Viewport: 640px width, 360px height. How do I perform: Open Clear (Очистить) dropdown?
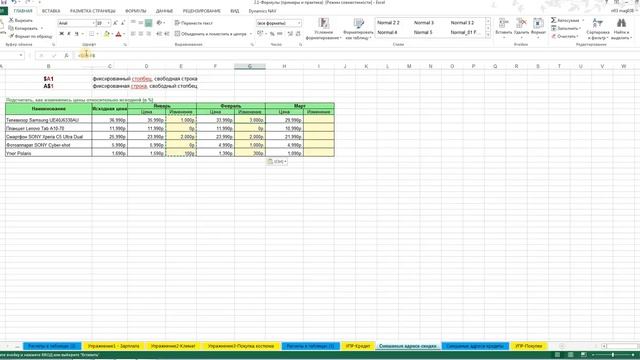(x=565, y=36)
